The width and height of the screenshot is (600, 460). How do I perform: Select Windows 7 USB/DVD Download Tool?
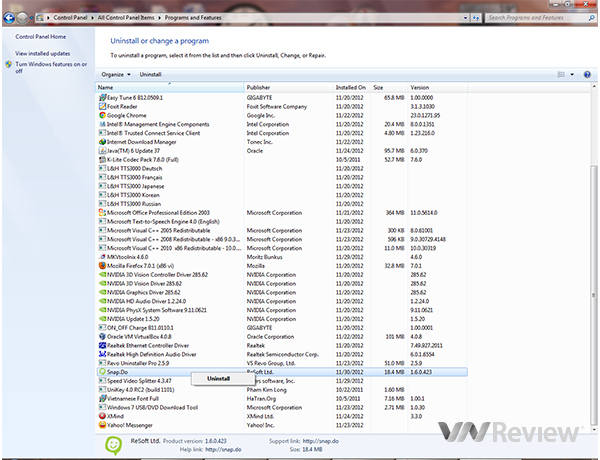282,407
